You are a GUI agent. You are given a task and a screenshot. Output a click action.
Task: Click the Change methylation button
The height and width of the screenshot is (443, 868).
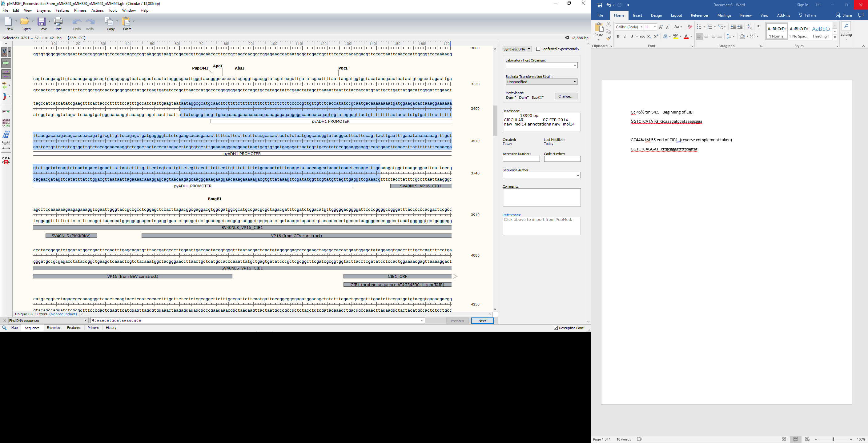(x=566, y=96)
